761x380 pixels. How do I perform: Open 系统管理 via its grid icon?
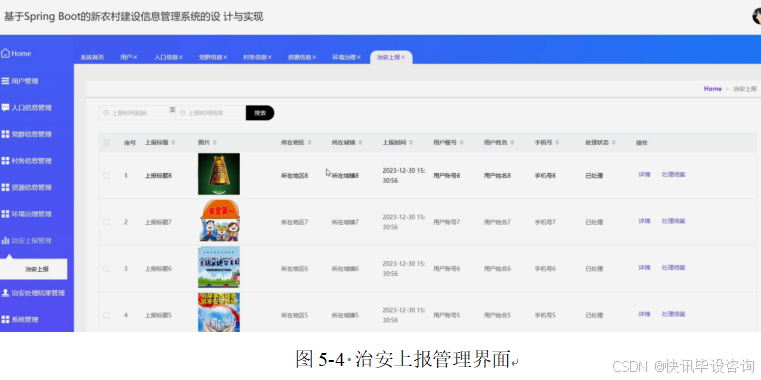pos(5,319)
